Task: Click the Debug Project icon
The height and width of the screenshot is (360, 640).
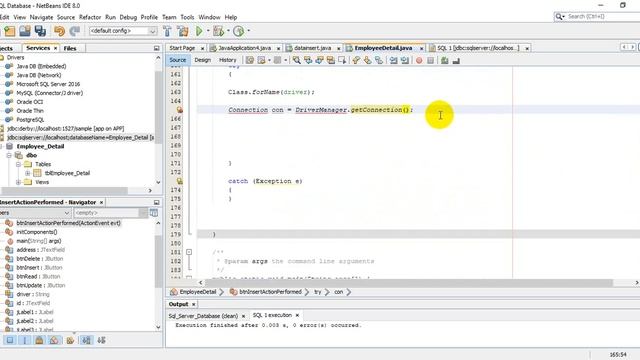Action: click(x=218, y=31)
